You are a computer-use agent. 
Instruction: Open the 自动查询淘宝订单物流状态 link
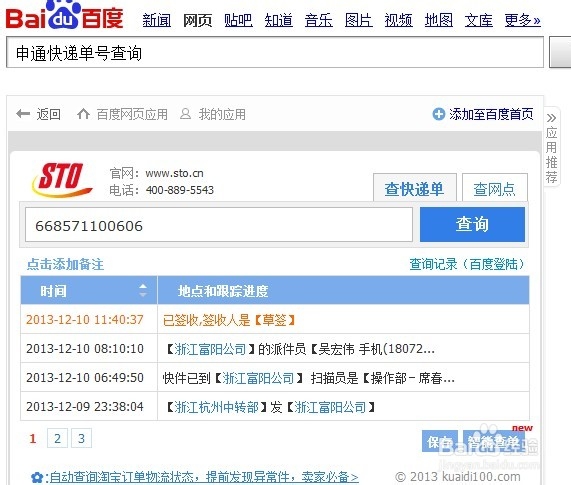click(204, 477)
